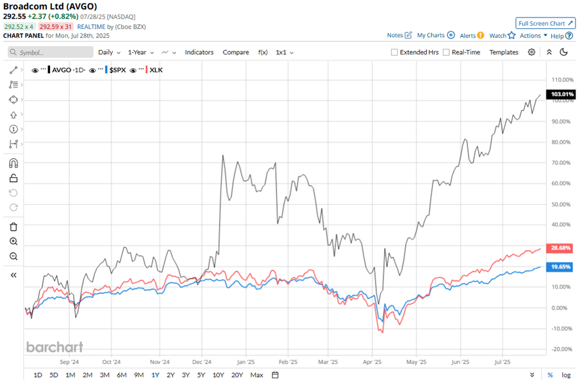Collapse the chart header with double chevron
Screen dimensions: 588x380
(549, 52)
